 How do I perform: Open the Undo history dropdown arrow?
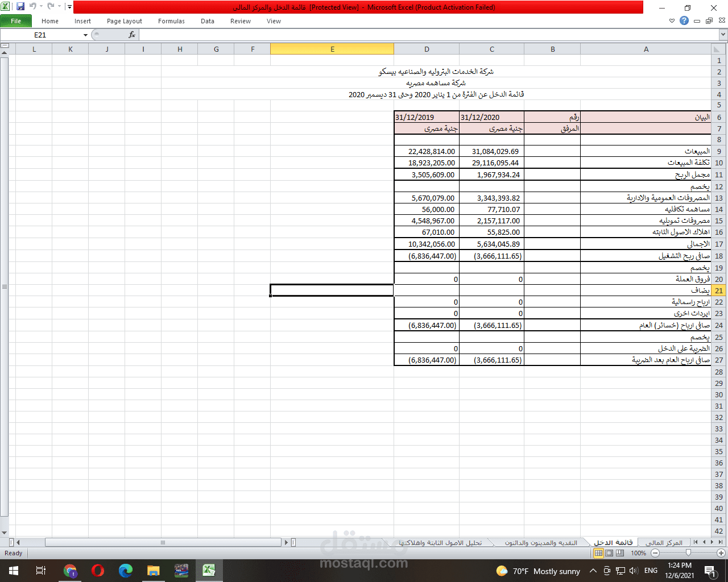(41, 7)
